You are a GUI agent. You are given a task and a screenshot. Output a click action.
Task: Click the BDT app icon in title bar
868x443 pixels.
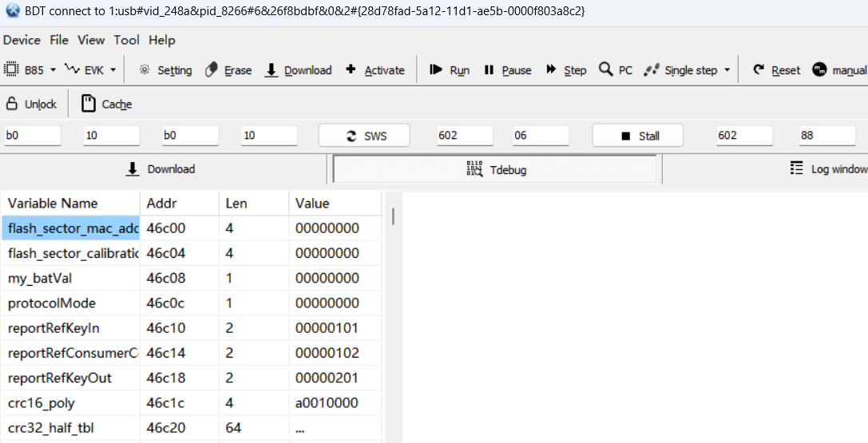12,10
